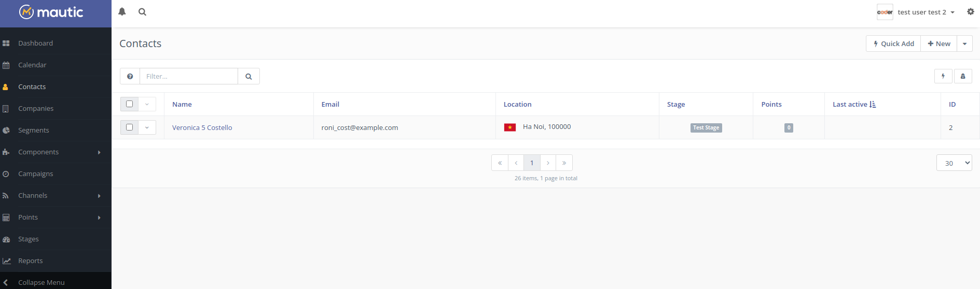Go to last page arrow

[564, 163]
